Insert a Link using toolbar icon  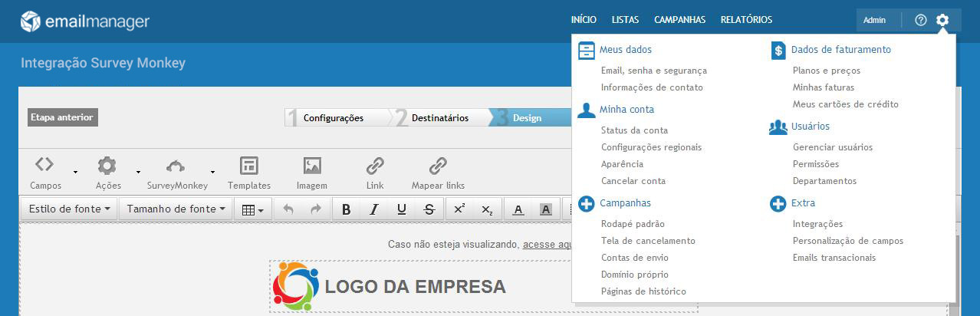click(375, 166)
